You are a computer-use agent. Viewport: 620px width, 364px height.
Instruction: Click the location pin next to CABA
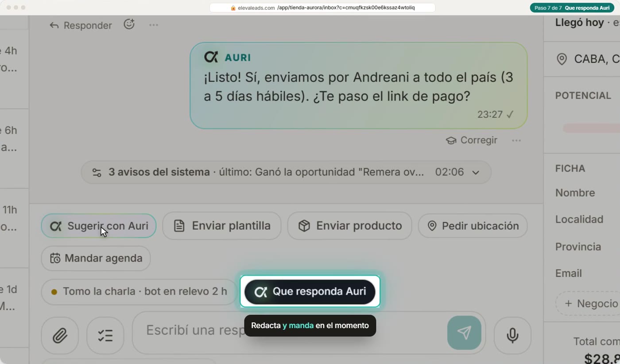(x=562, y=59)
